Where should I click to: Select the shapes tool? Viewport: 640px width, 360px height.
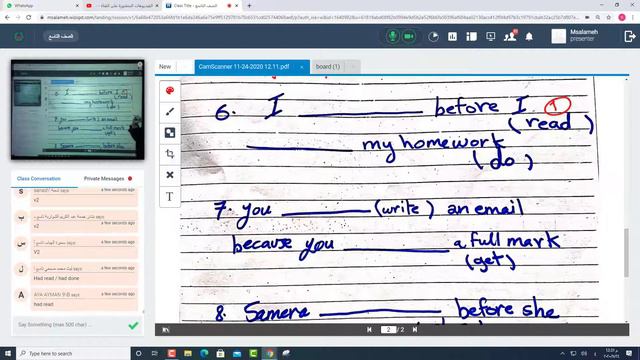[x=170, y=133]
